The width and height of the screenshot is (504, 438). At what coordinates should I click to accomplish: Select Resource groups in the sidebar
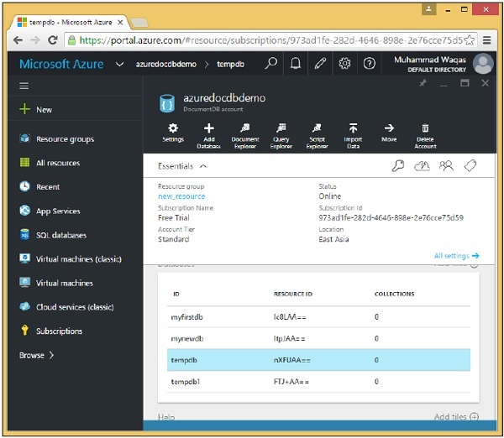[65, 139]
